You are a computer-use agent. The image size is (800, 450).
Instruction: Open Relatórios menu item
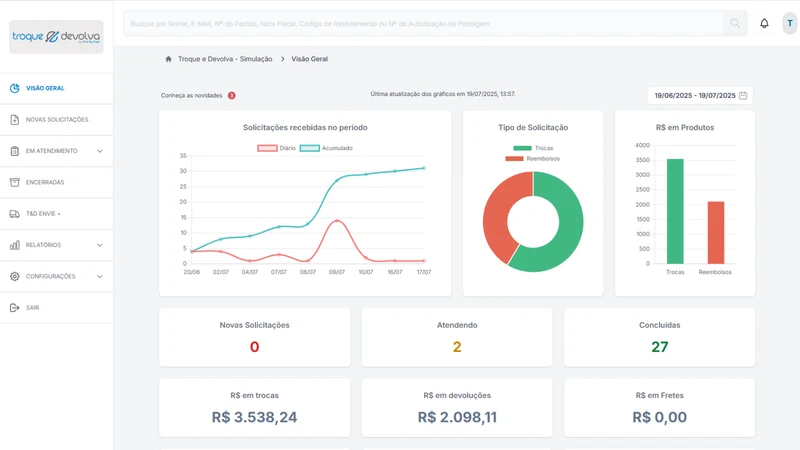[56, 245]
